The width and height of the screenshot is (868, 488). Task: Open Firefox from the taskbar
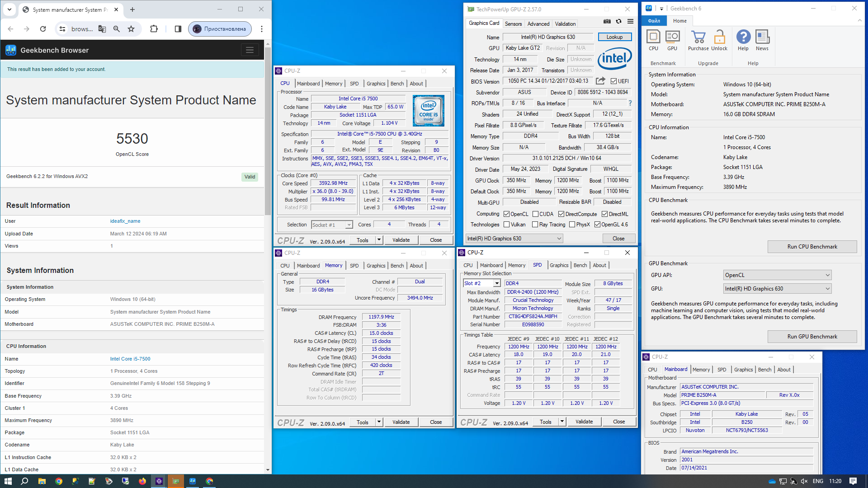(x=142, y=481)
